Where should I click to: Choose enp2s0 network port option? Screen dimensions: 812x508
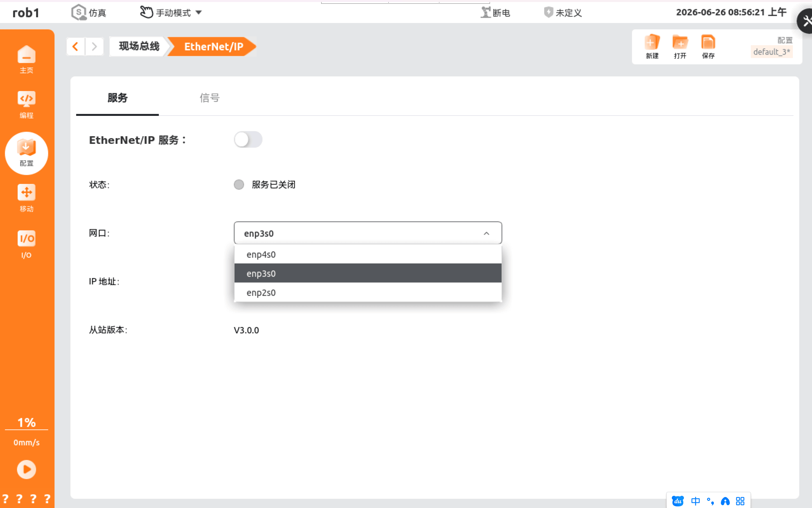[x=368, y=292]
